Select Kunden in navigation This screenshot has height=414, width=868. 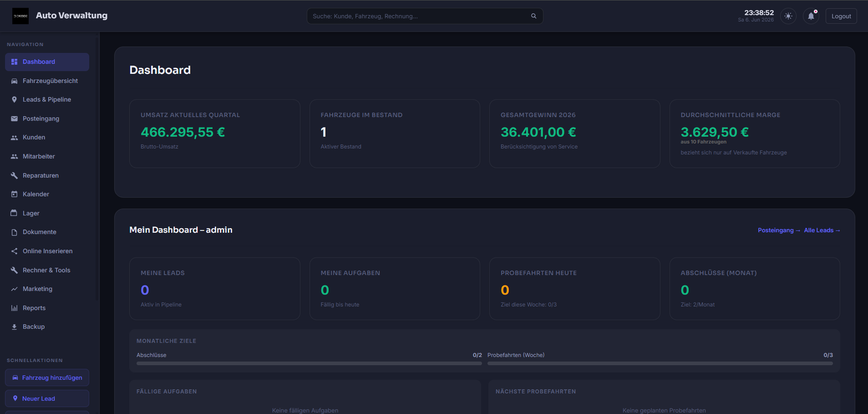[x=47, y=138]
